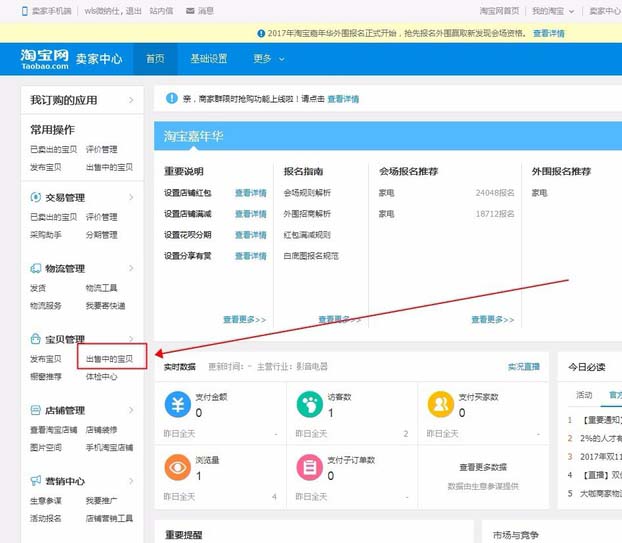Click 淘宝网首页 in the top bar

coord(499,11)
